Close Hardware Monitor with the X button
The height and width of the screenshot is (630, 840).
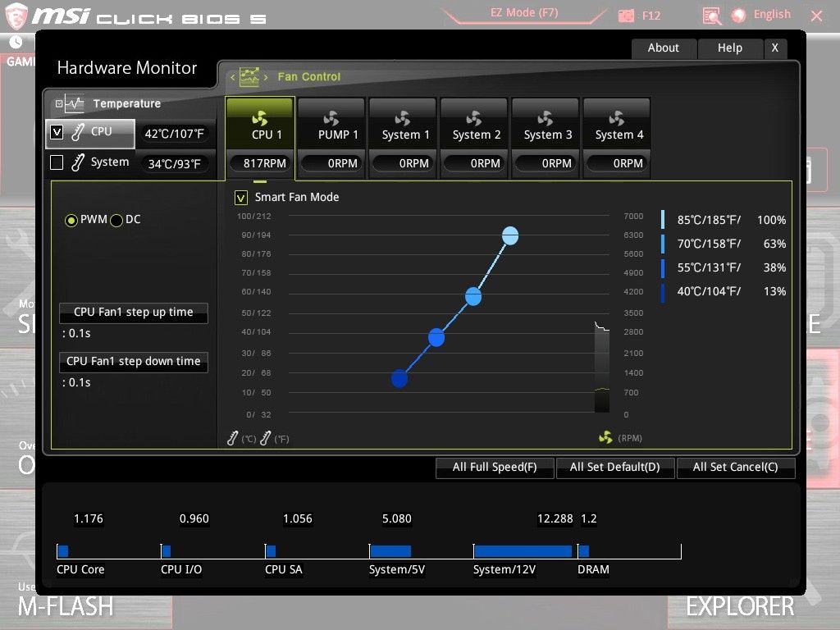tap(775, 48)
